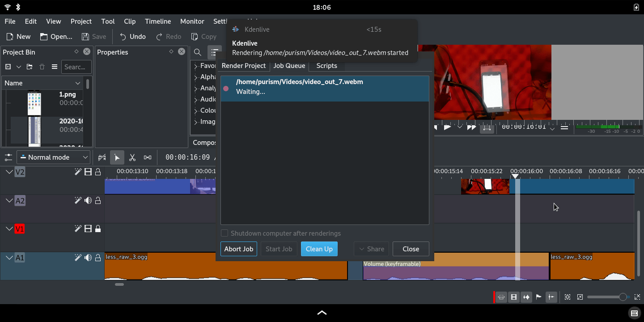The height and width of the screenshot is (322, 644).
Task: Open A1 track effects wand
Action: pyautogui.click(x=78, y=258)
